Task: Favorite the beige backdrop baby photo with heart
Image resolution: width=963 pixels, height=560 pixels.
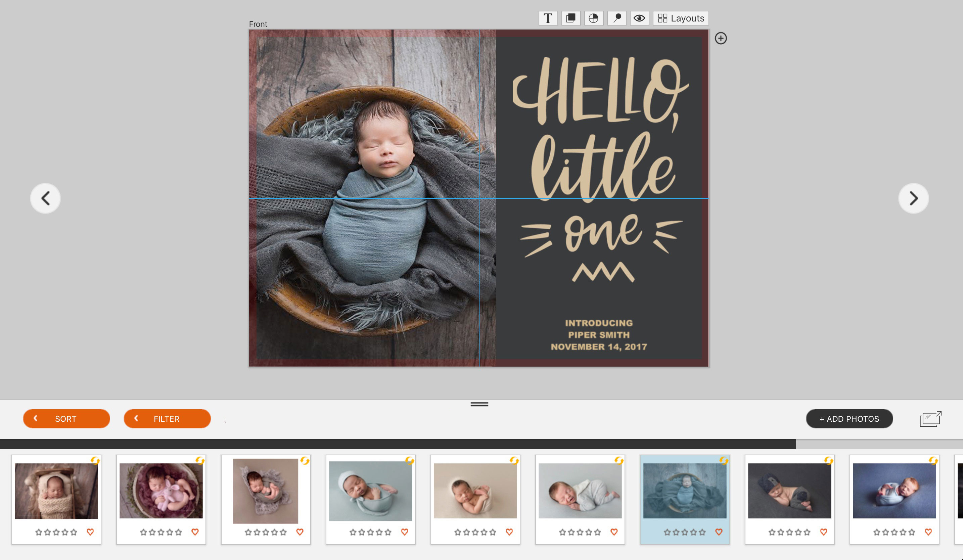Action: pyautogui.click(x=509, y=532)
